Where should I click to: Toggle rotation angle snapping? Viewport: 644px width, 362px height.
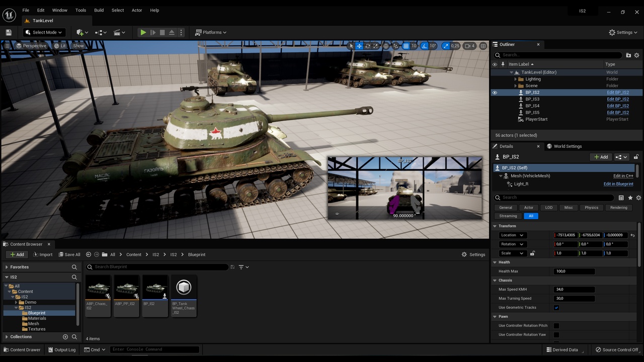point(425,46)
